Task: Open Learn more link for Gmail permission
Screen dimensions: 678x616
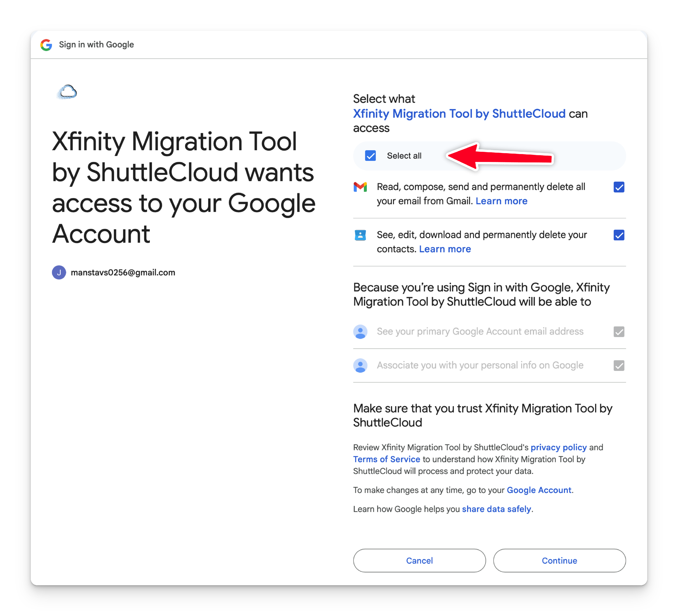Action: pos(501,201)
